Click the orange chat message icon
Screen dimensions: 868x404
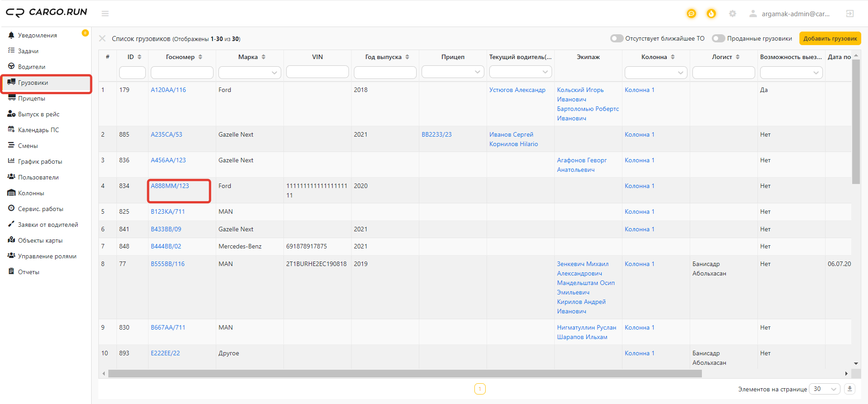click(691, 14)
